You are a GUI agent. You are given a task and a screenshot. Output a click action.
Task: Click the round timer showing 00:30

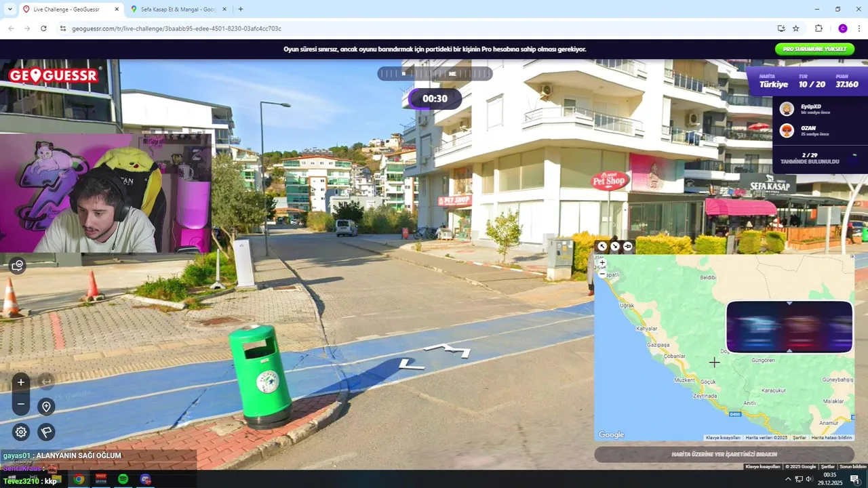pyautogui.click(x=435, y=98)
